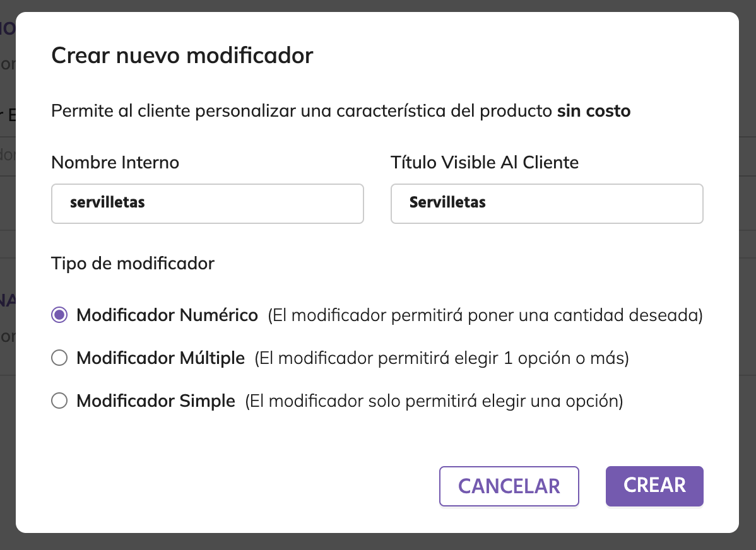Click the "Tipo de modificador" section label
The image size is (756, 550).
tap(133, 263)
